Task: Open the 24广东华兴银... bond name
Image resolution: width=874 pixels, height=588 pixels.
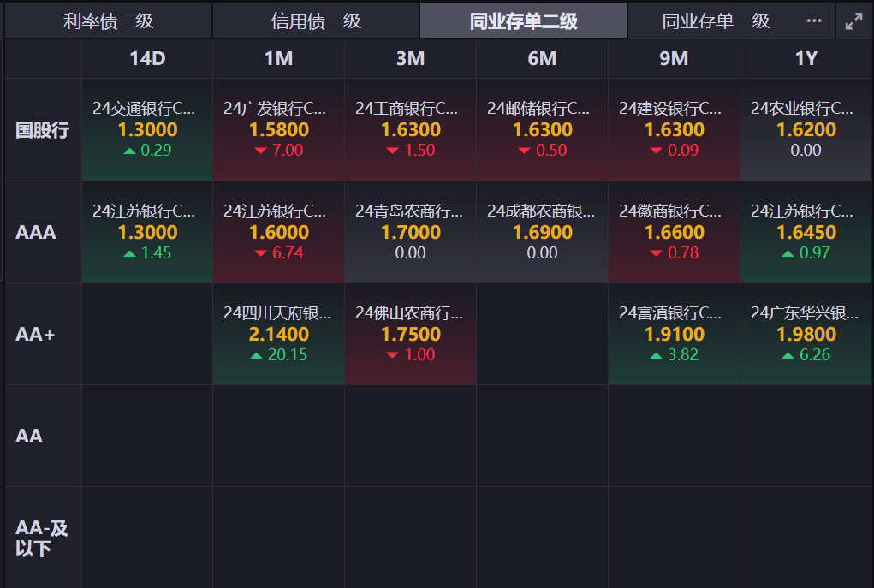Action: pos(805,312)
